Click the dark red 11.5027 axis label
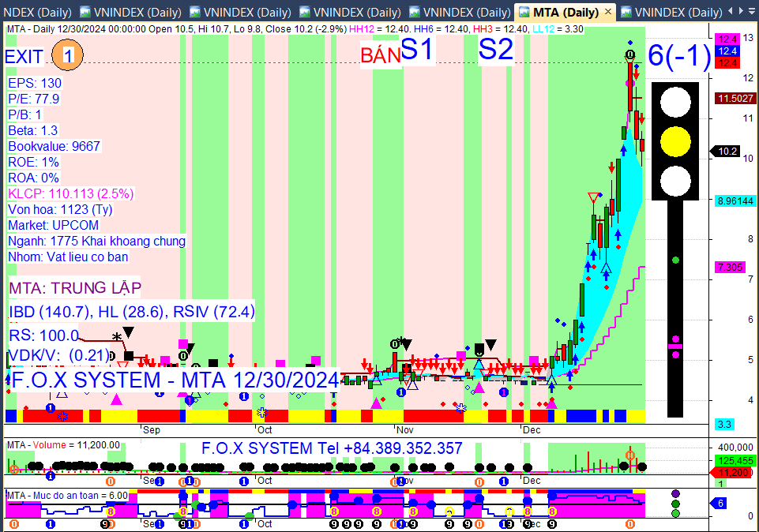759x532 pixels. (x=735, y=98)
